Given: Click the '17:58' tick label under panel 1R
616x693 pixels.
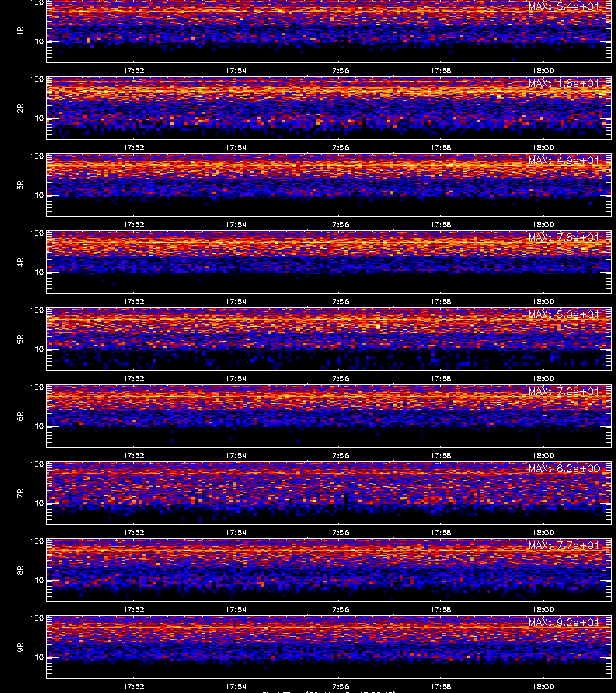Looking at the screenshot, I should [440, 70].
